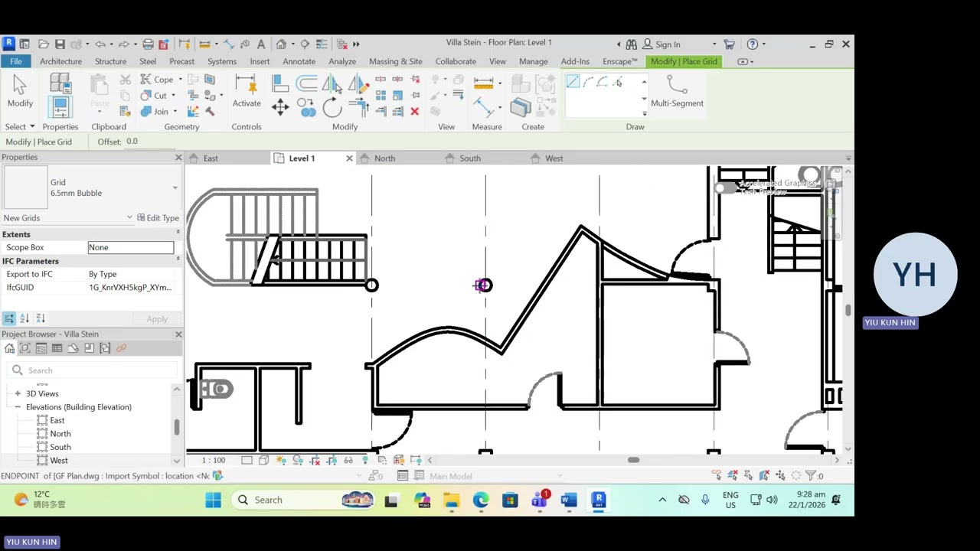The image size is (980, 551).
Task: Click the Print icon in quick access toolbar
Action: click(x=148, y=44)
